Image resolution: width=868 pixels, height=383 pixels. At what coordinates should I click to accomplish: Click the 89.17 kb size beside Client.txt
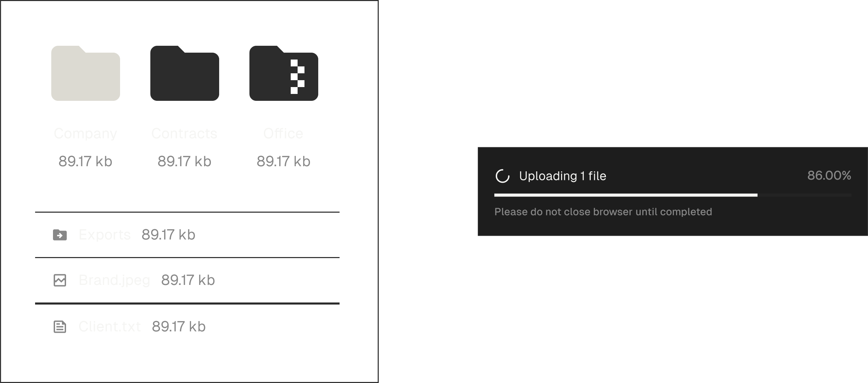[179, 327]
